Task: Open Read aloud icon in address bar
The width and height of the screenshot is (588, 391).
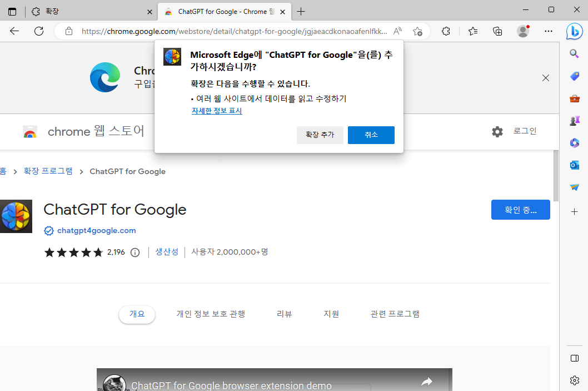Action: [398, 31]
